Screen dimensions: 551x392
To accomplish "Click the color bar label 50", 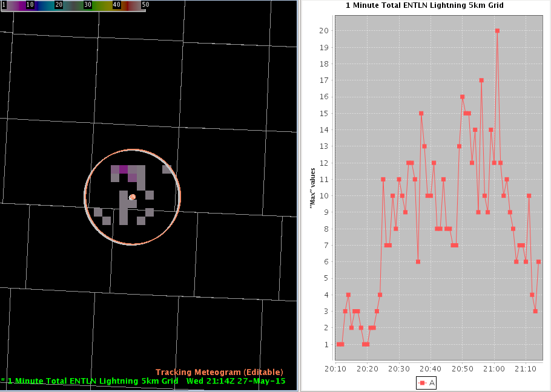I will 145,5.
